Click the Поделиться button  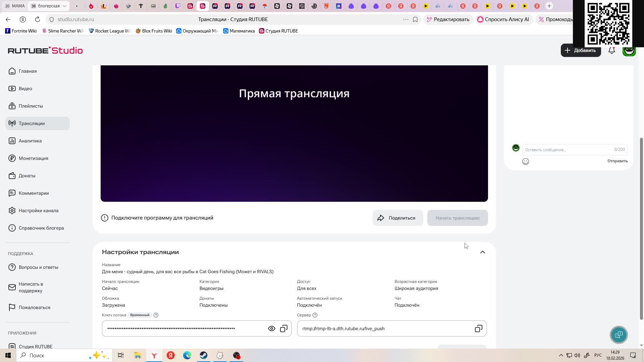pos(397,218)
